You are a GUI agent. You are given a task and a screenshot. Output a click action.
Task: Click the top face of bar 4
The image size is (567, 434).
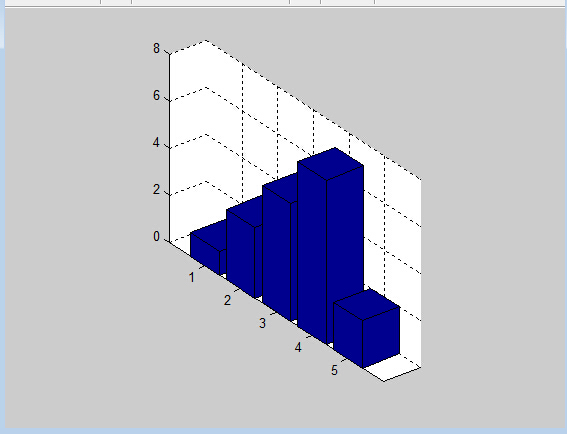point(331,163)
